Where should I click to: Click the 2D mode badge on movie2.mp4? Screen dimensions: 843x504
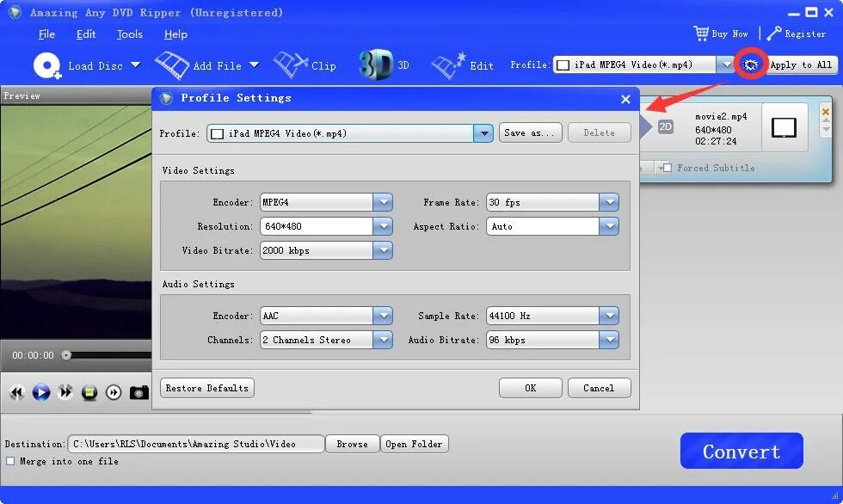tap(665, 126)
